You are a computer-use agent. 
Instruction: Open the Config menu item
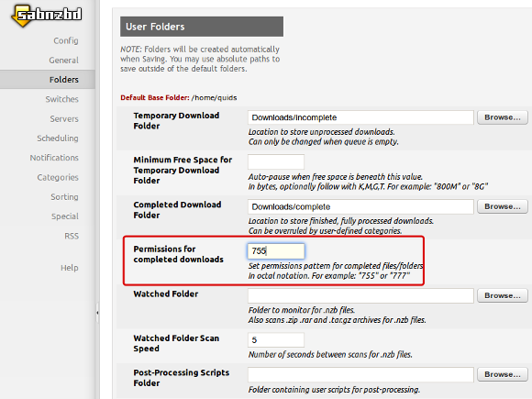tap(66, 40)
